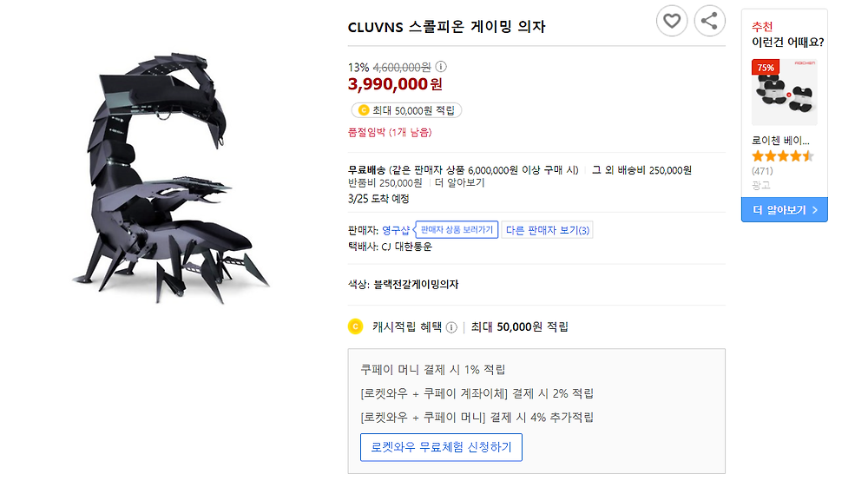Screen dimensions: 868x481
Task: Click the share icon
Action: tap(710, 21)
